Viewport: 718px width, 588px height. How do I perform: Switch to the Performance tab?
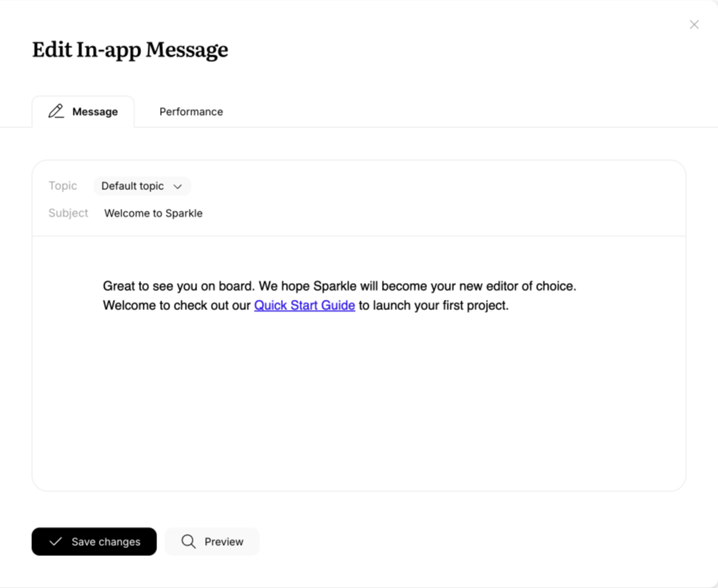[x=191, y=111]
